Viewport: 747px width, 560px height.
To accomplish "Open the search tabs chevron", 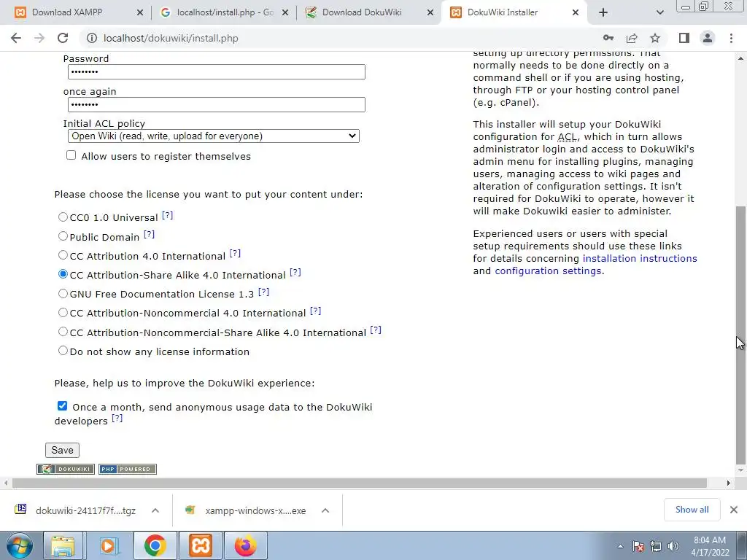I will (659, 12).
